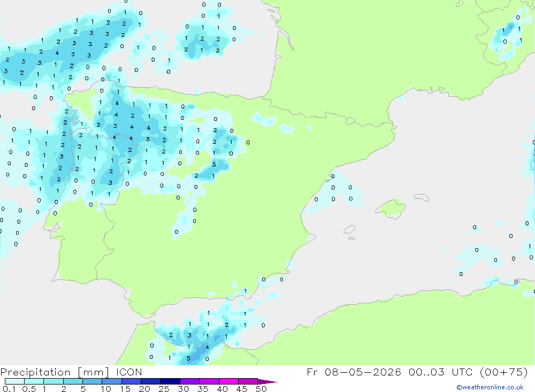Choose the 25–30 mm navy legend swatch
535x392 pixels.
pyautogui.click(x=170, y=381)
